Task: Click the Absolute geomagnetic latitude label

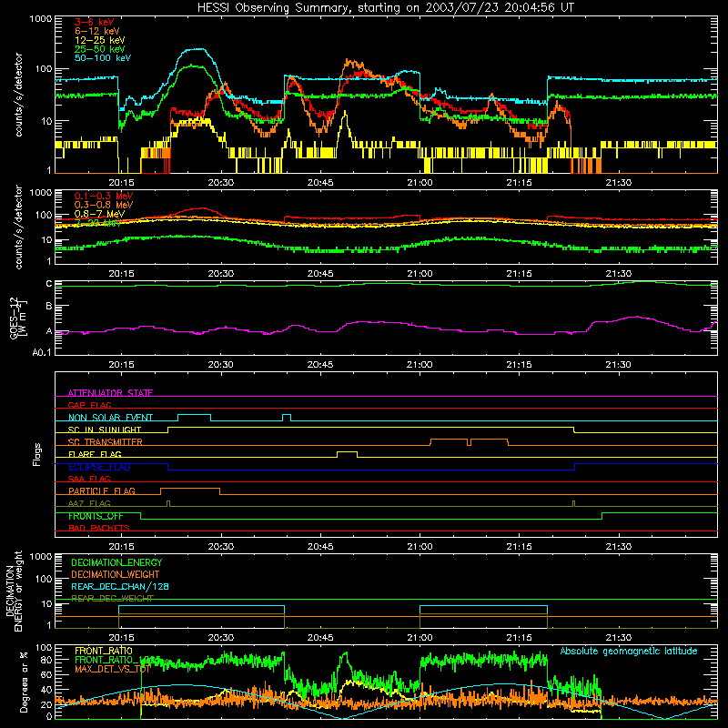Action: pos(629,651)
